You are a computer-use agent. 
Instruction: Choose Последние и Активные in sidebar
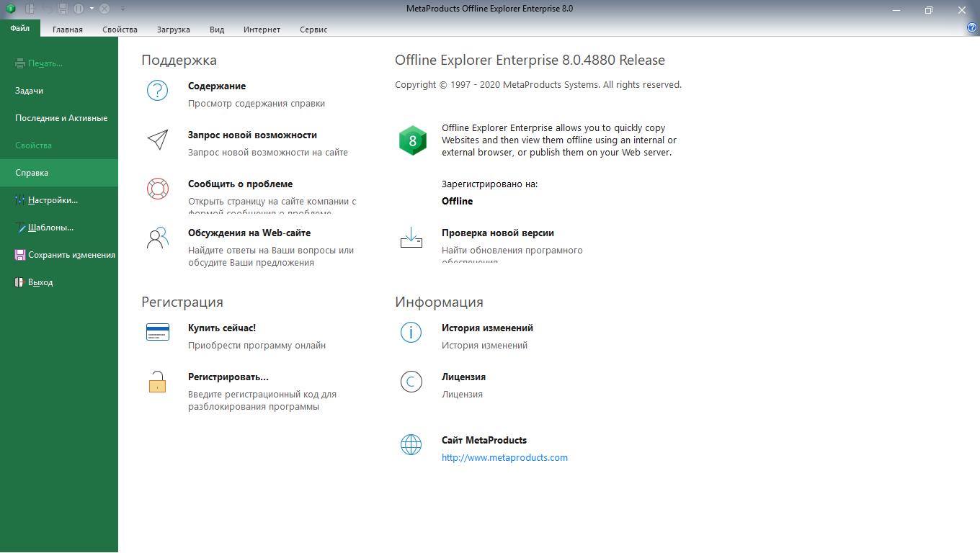click(x=61, y=118)
